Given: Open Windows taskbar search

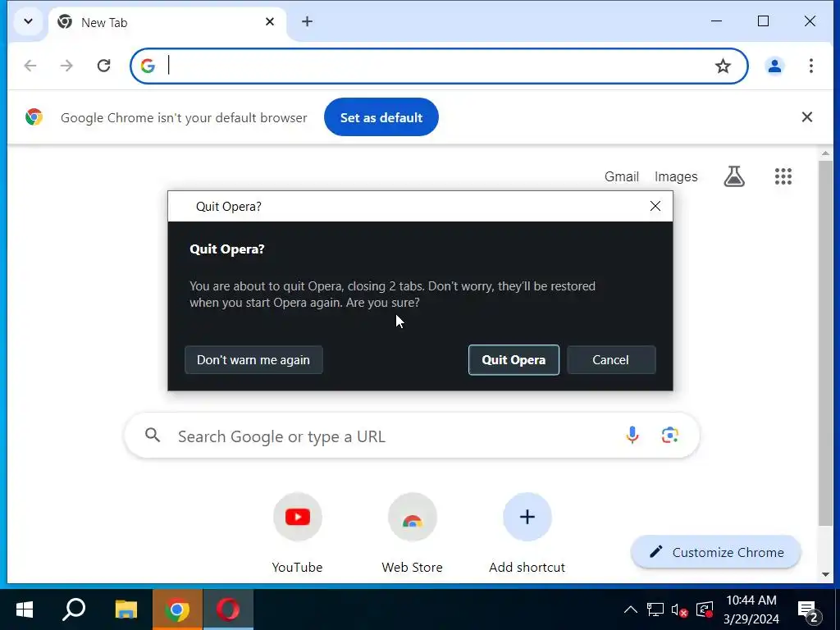Looking at the screenshot, I should [74, 609].
